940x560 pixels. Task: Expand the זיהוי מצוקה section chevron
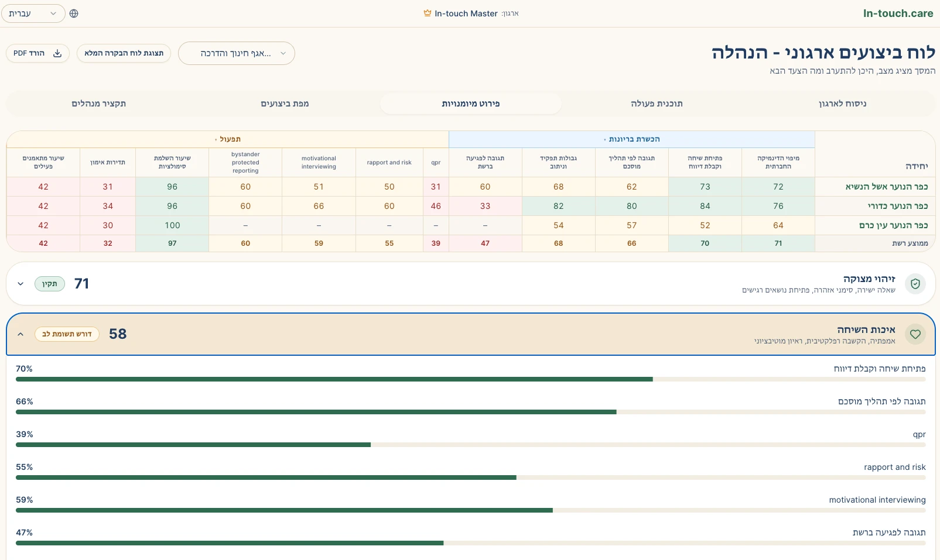click(x=20, y=284)
